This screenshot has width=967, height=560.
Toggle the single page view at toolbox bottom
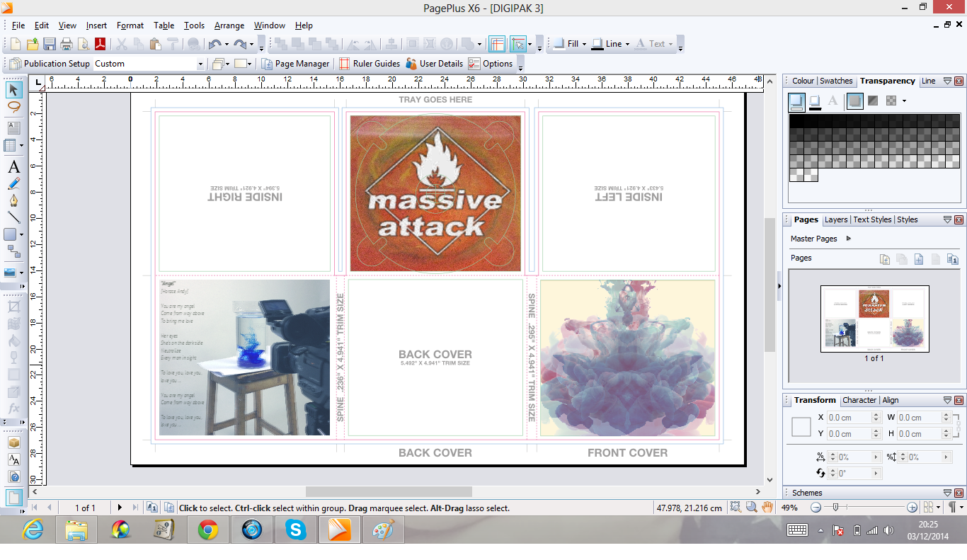tap(13, 498)
